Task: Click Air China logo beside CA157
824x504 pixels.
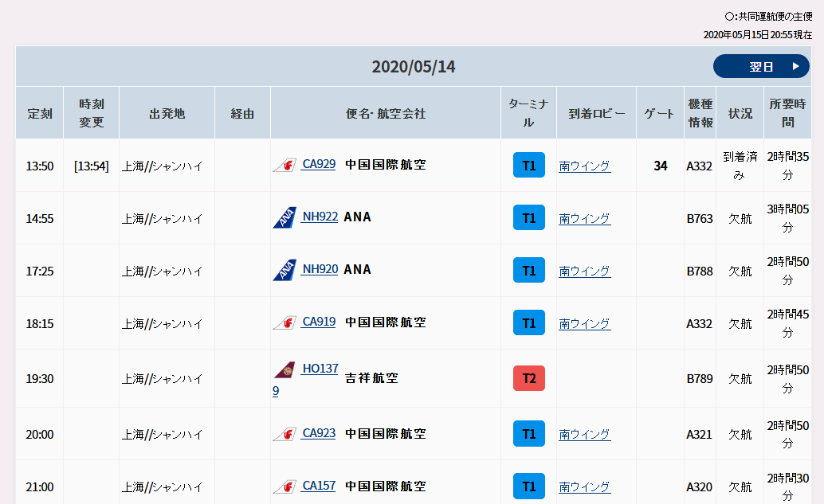Action: 284,487
